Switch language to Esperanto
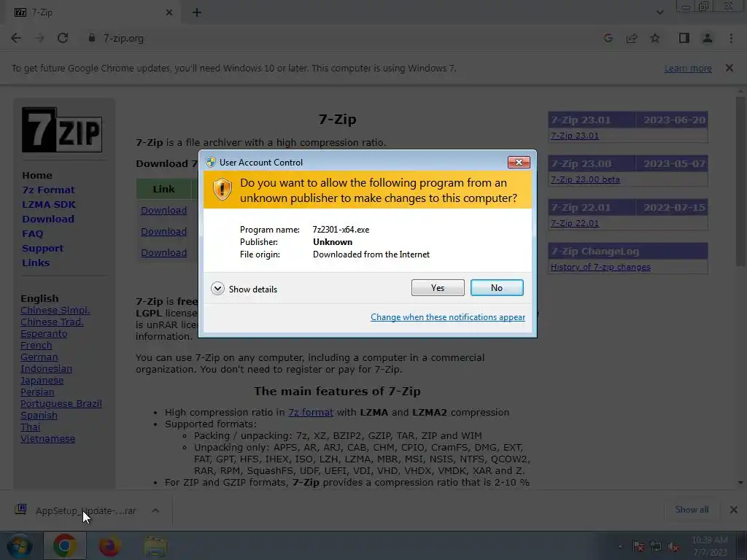The image size is (747, 560). [x=44, y=334]
